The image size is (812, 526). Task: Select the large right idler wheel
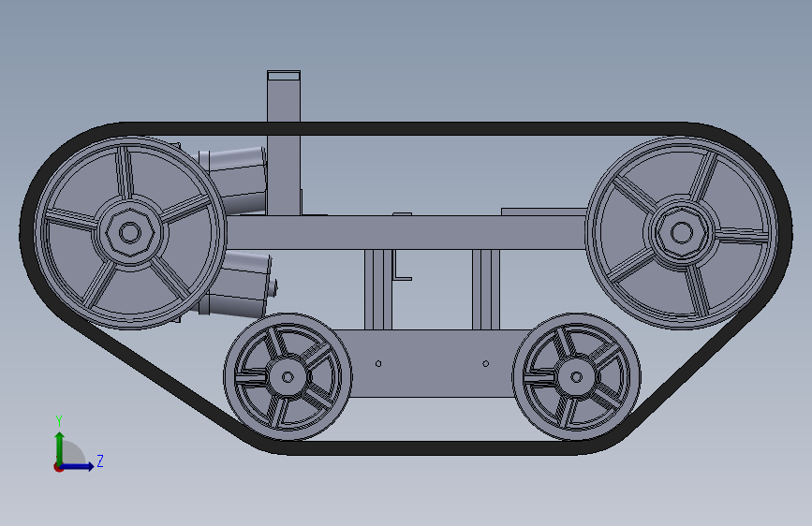[682, 232]
